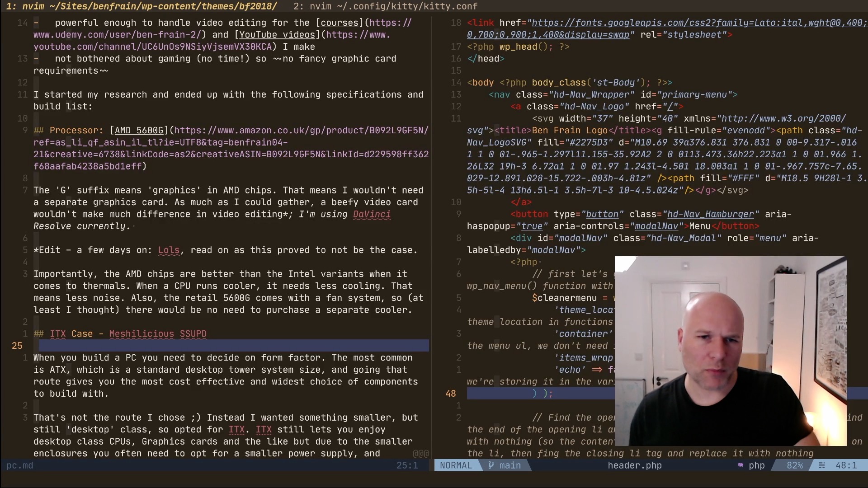The image size is (868, 488).
Task: Click the git branch icon in status line
Action: pos(491,465)
